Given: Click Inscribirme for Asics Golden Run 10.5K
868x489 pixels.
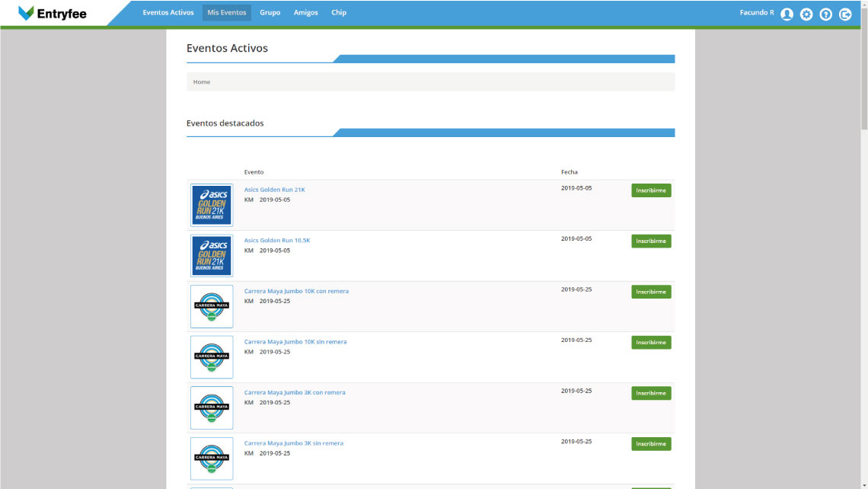Looking at the screenshot, I should 651,241.
